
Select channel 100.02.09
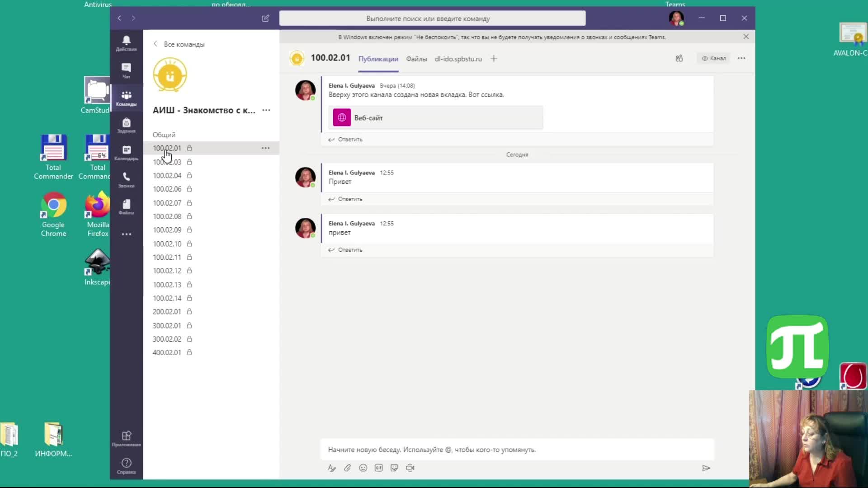[x=211, y=230]
